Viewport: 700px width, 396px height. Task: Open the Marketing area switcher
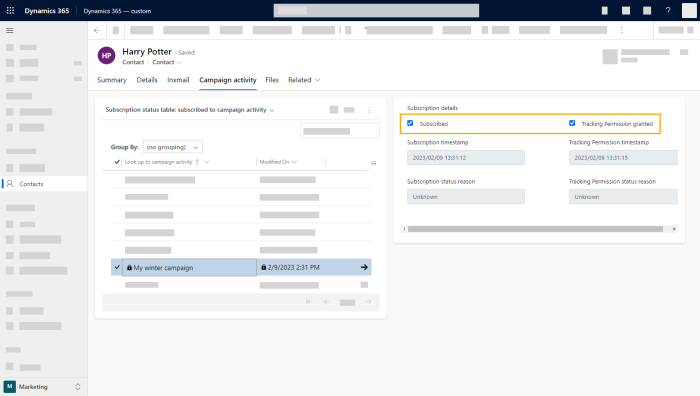coord(78,387)
